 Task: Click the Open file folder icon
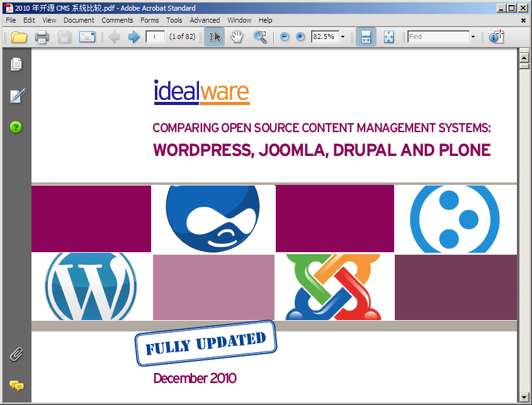19,37
